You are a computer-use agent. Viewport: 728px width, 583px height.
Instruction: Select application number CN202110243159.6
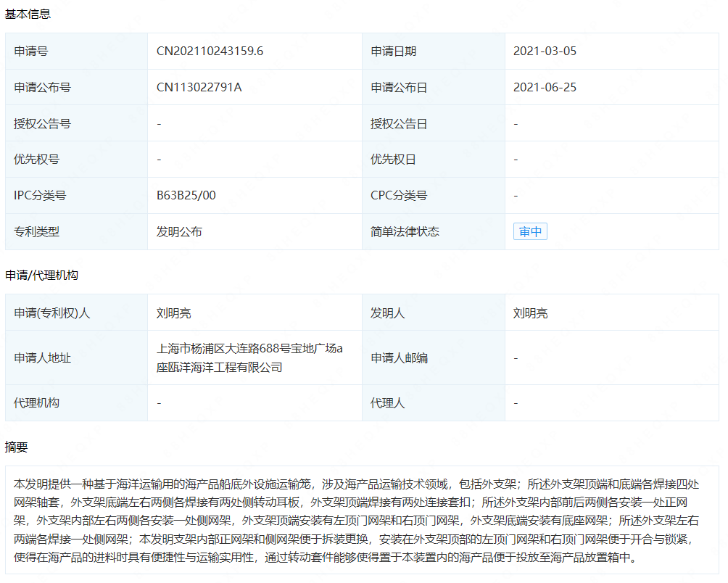tap(210, 51)
